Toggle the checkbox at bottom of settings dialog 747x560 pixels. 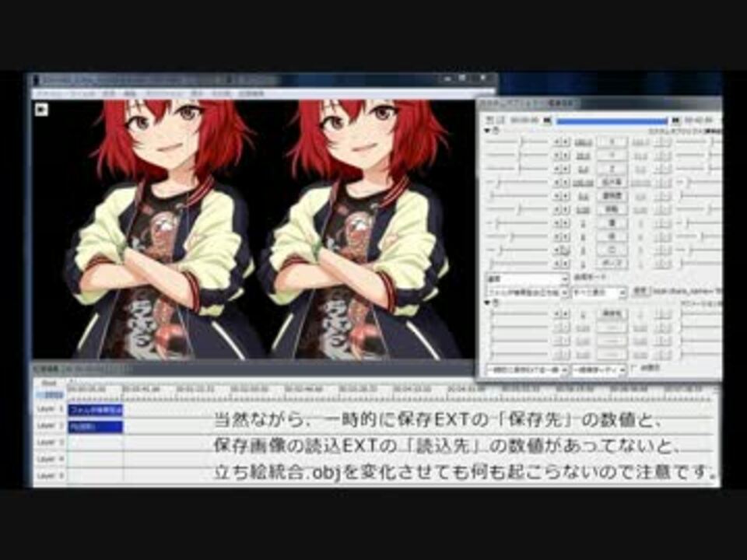tap(633, 368)
